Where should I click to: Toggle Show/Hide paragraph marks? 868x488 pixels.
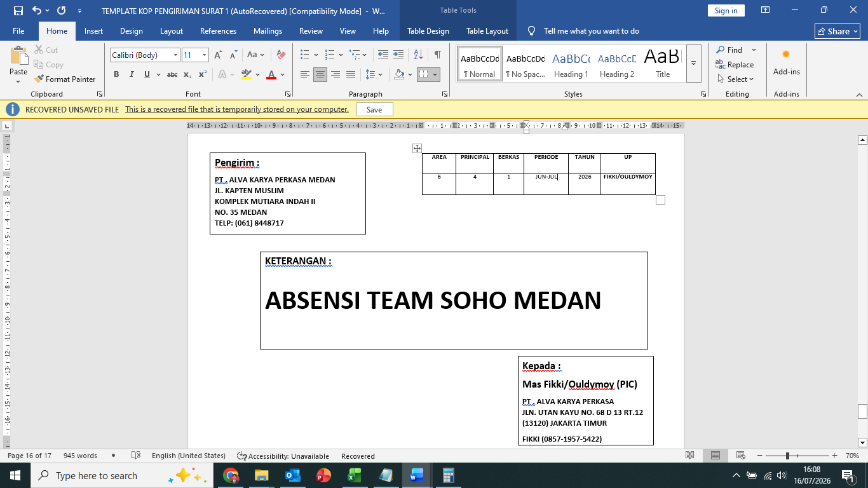click(438, 55)
